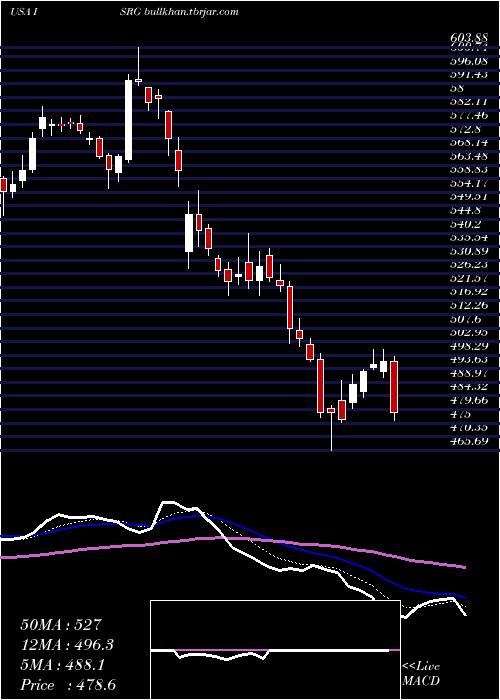The width and height of the screenshot is (500, 700).
Task: Click the pink 50MA line on the lower chart
Action: click(232, 540)
